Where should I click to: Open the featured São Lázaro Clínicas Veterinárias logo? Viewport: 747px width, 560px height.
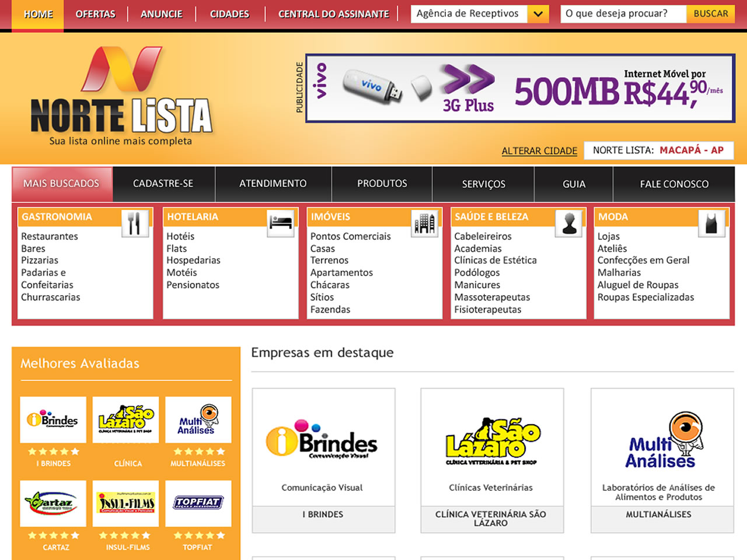pyautogui.click(x=493, y=442)
